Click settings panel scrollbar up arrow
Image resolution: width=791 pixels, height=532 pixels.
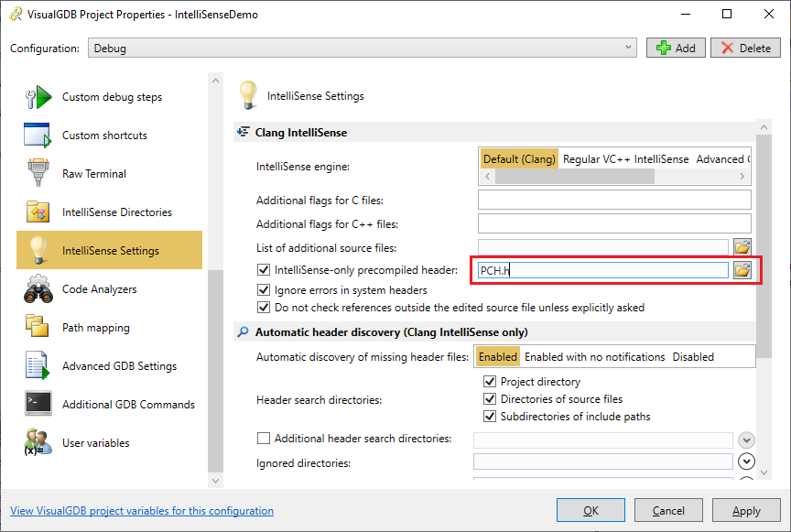click(764, 127)
